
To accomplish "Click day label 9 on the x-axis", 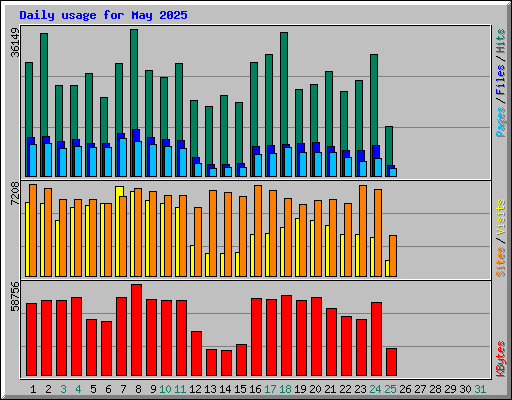I will [x=153, y=389].
